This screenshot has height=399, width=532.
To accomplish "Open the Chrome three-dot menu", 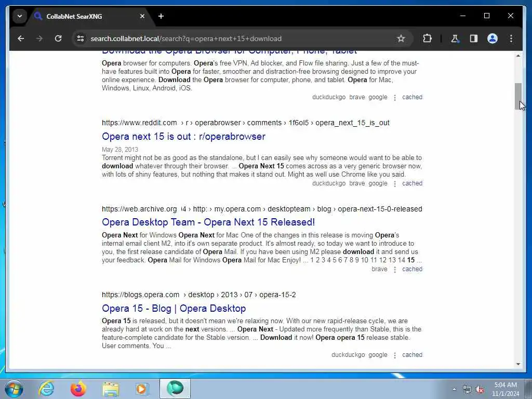I will click(x=511, y=38).
